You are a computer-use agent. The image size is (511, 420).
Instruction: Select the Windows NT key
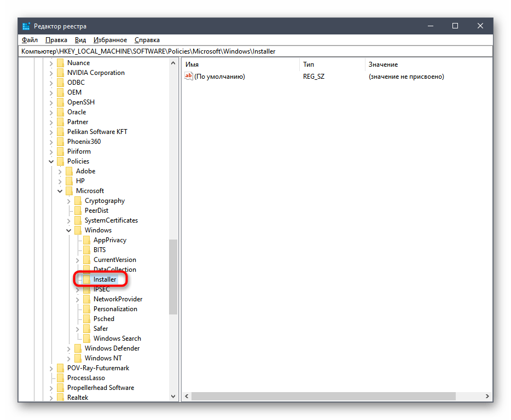(103, 358)
